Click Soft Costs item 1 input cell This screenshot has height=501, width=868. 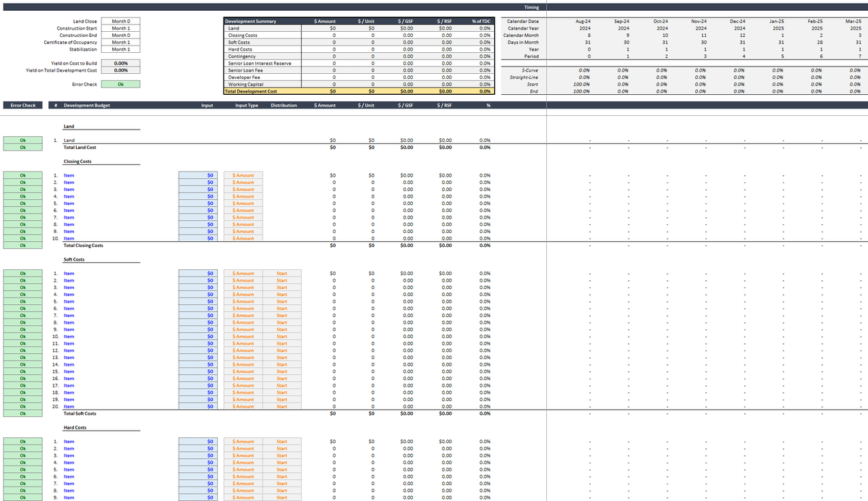(197, 274)
